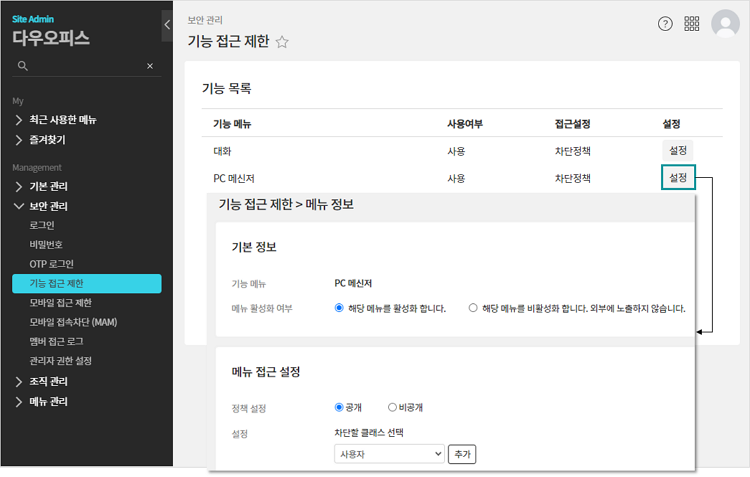
Task: Click 기능 메뉴 column header
Action: (x=232, y=124)
